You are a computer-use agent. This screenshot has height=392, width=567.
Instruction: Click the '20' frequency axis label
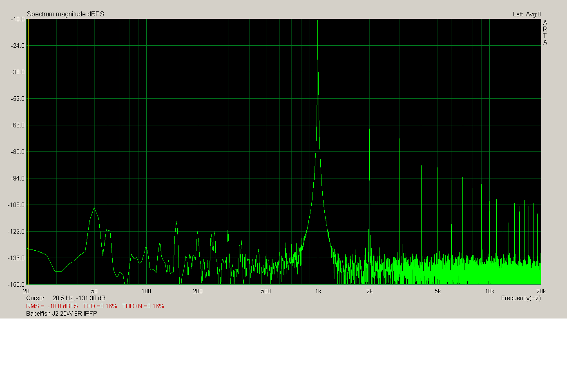coord(26,291)
